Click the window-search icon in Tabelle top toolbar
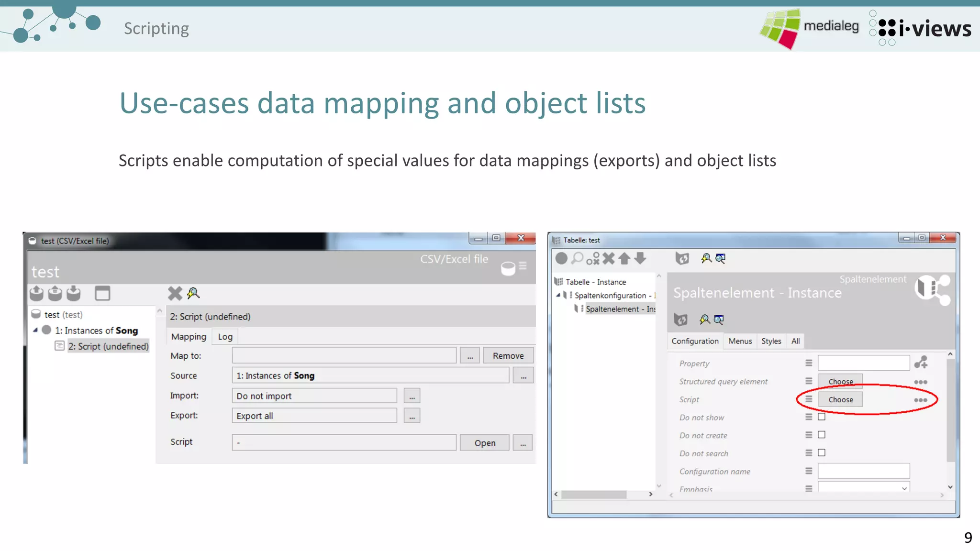Image resolution: width=980 pixels, height=551 pixels. coord(720,259)
